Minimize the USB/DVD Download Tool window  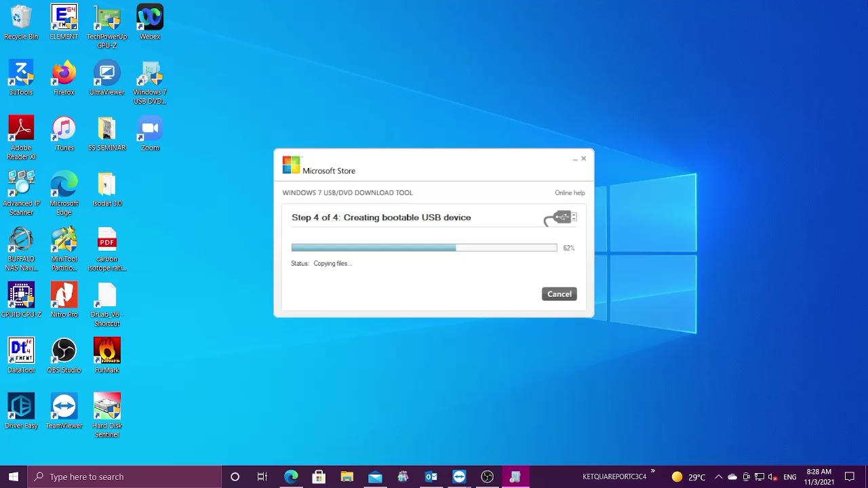(x=575, y=159)
